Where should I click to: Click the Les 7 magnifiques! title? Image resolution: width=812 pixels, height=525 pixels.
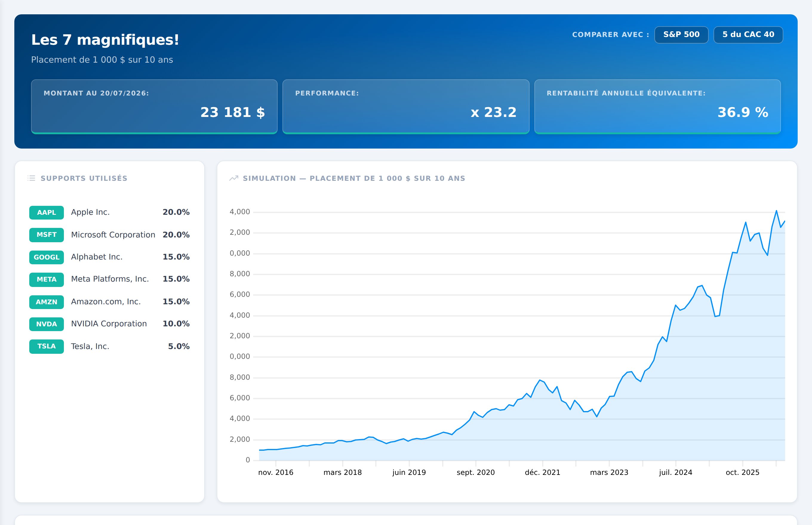105,40
